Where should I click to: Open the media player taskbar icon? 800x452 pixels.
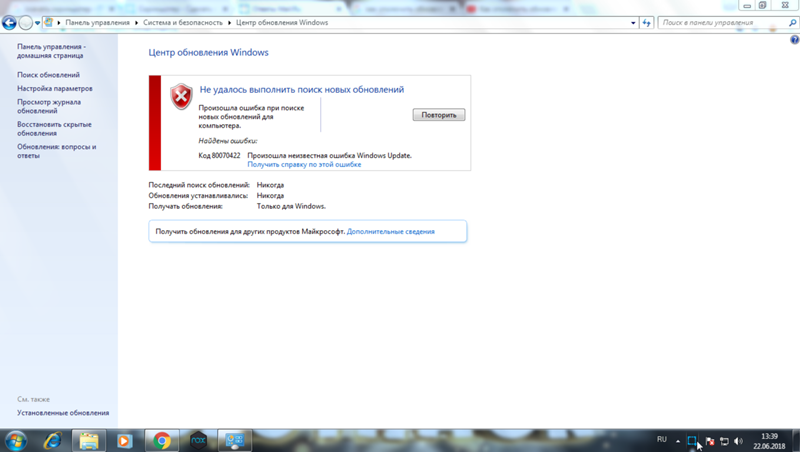pos(124,441)
